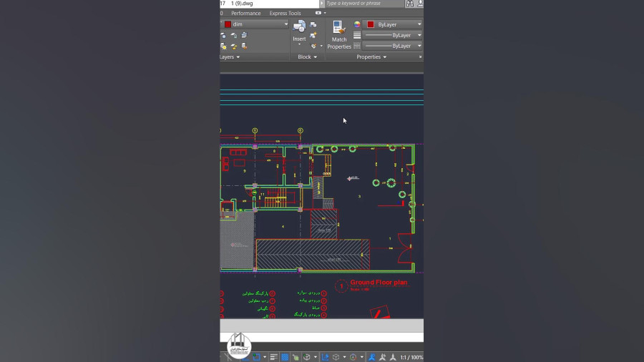Toggle Dynamic UCS in status bar
644x362 pixels.
(x=325, y=358)
